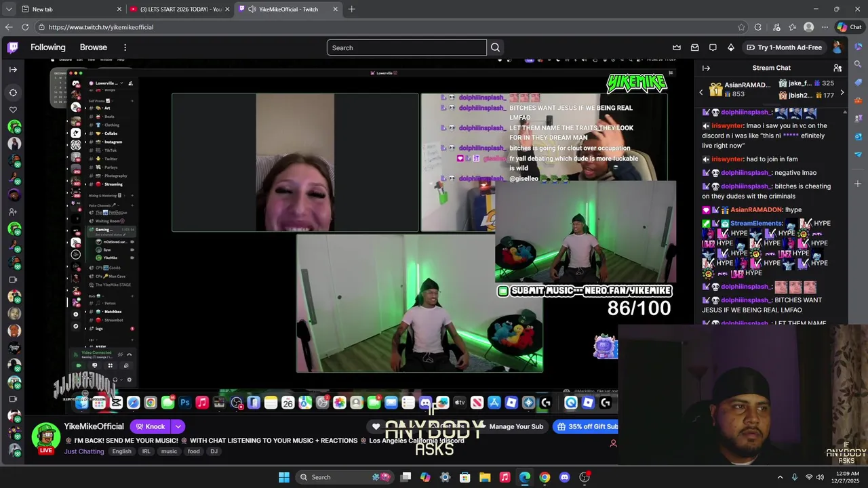Viewport: 868px width, 488px height.
Task: Open the Get Bits diamond icon
Action: [730, 47]
